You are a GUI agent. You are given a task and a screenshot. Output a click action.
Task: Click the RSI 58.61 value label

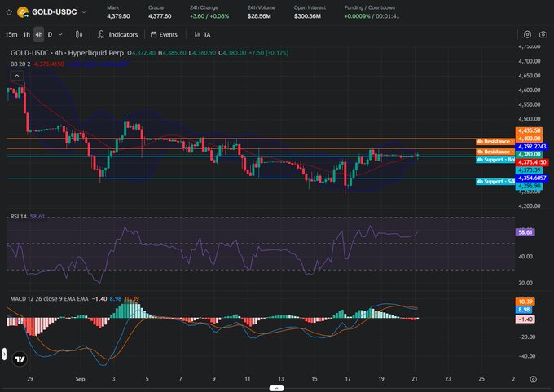pos(525,232)
